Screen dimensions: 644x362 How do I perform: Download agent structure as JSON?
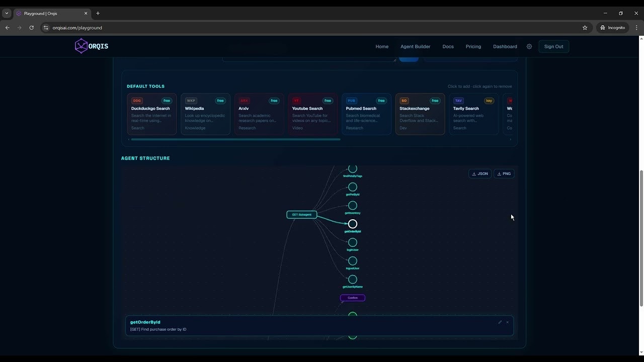[480, 173]
